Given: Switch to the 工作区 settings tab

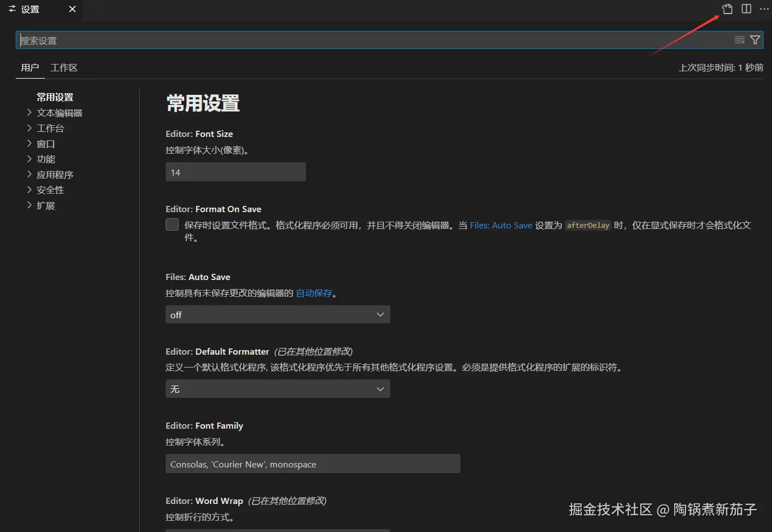Looking at the screenshot, I should 64,67.
